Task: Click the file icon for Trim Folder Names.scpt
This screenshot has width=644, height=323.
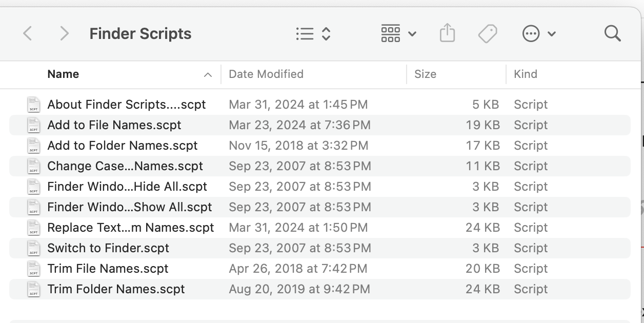Action: [x=34, y=289]
